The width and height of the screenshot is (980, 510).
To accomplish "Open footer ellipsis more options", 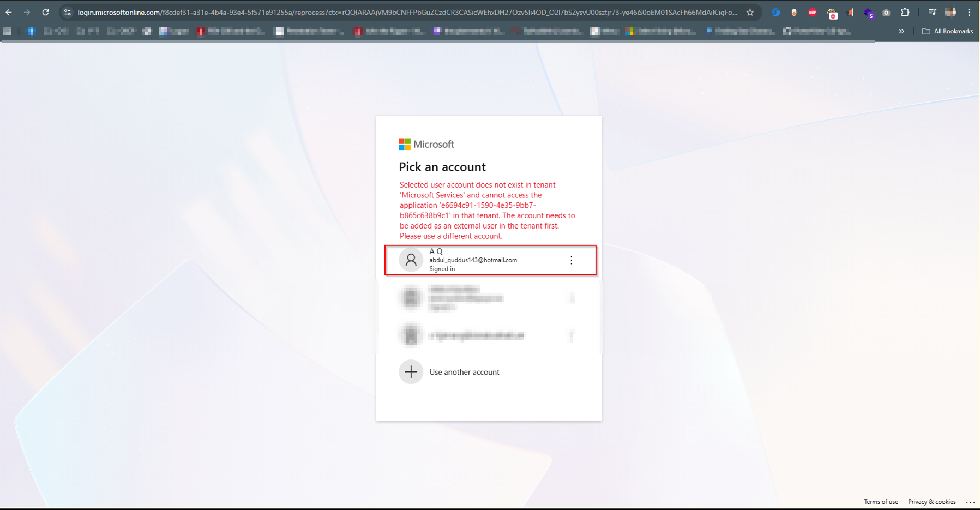I will tap(970, 502).
